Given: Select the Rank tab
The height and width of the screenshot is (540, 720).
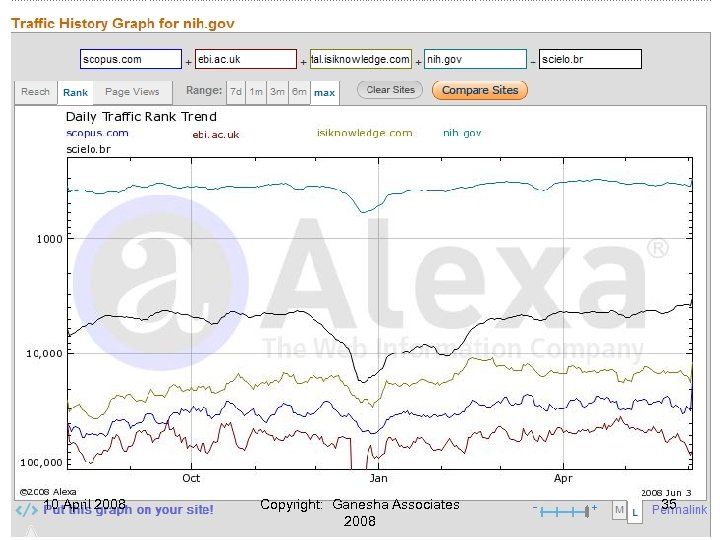Looking at the screenshot, I should pos(75,93).
